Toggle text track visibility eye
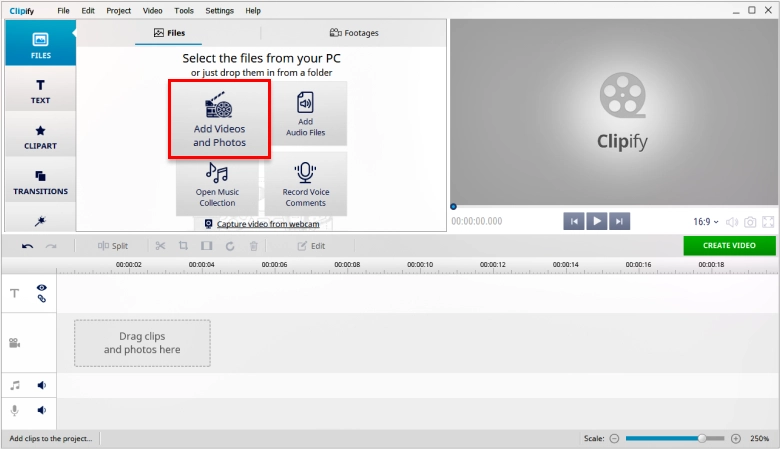 coord(42,287)
